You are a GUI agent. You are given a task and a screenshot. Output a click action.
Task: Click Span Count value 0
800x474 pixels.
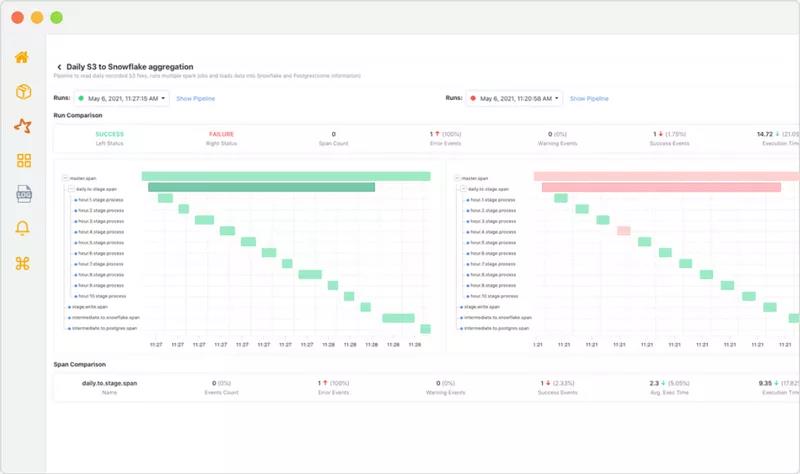pyautogui.click(x=334, y=134)
